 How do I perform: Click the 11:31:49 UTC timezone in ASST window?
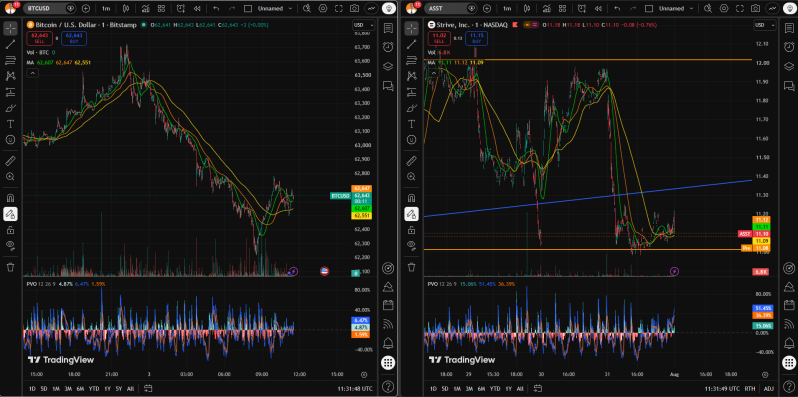click(722, 389)
